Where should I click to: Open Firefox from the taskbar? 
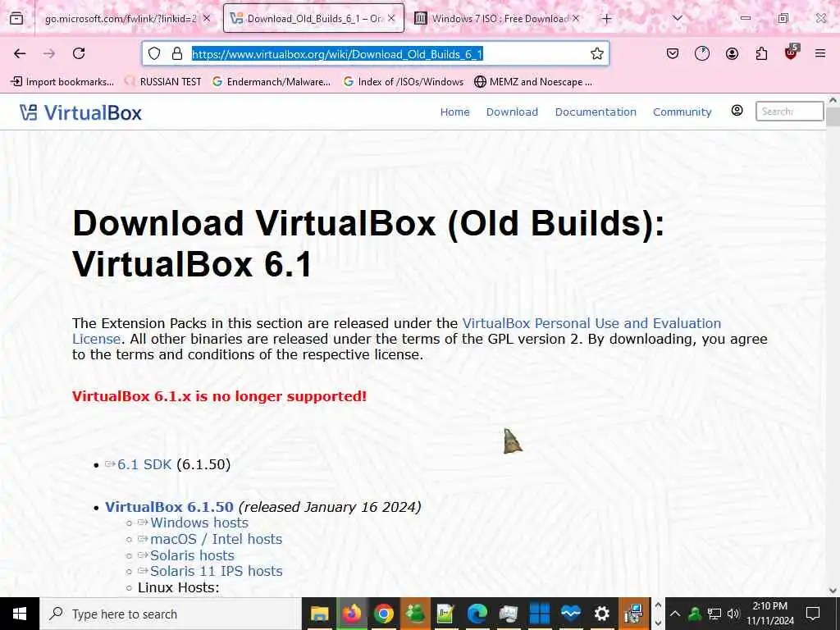352,614
